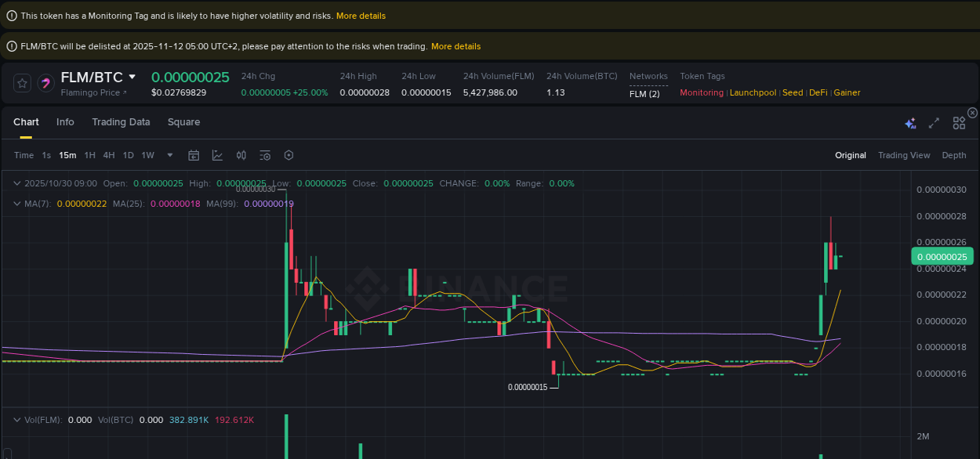Screen dimensions: 980x459
Task: Click the green current price label
Action: [x=942, y=256]
